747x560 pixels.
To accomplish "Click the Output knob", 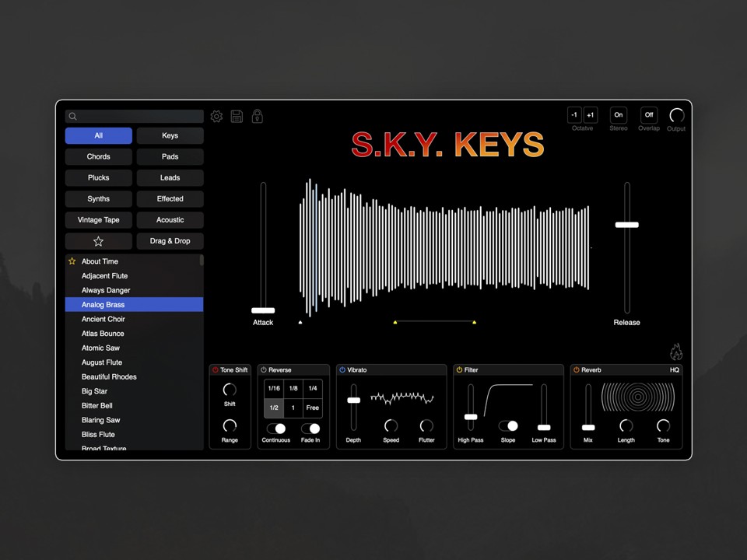I will click(676, 115).
